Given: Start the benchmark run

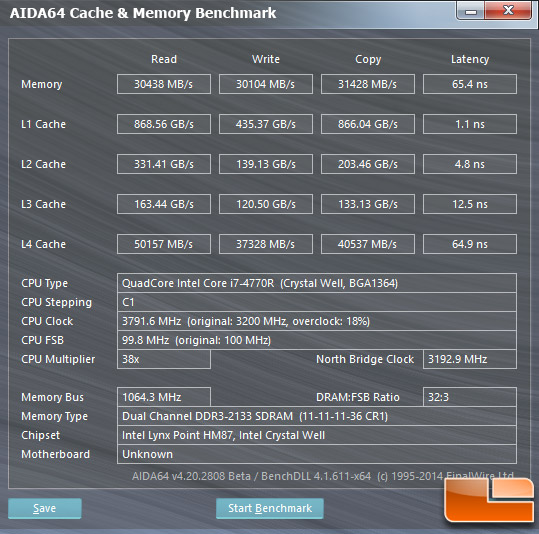Looking at the screenshot, I should 270,508.
